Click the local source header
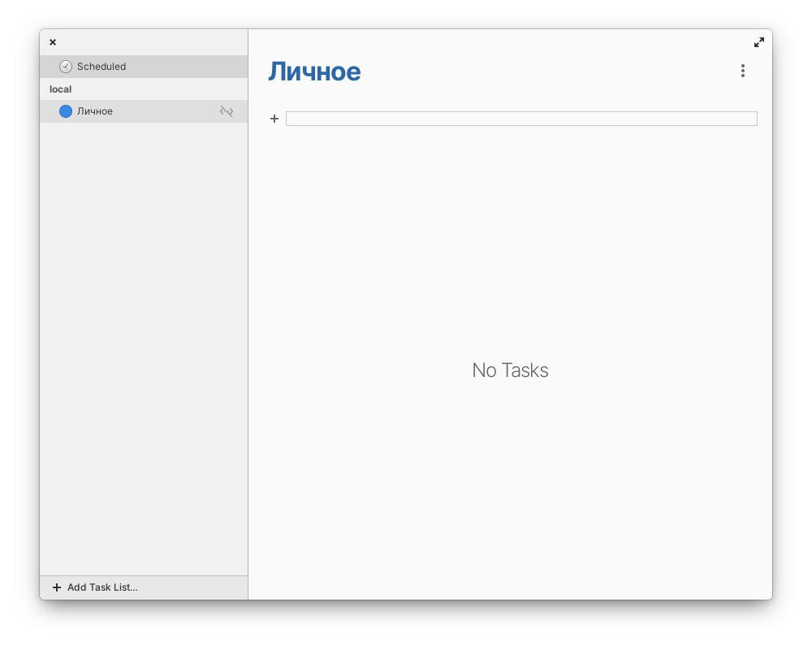812x650 pixels. 61,89
